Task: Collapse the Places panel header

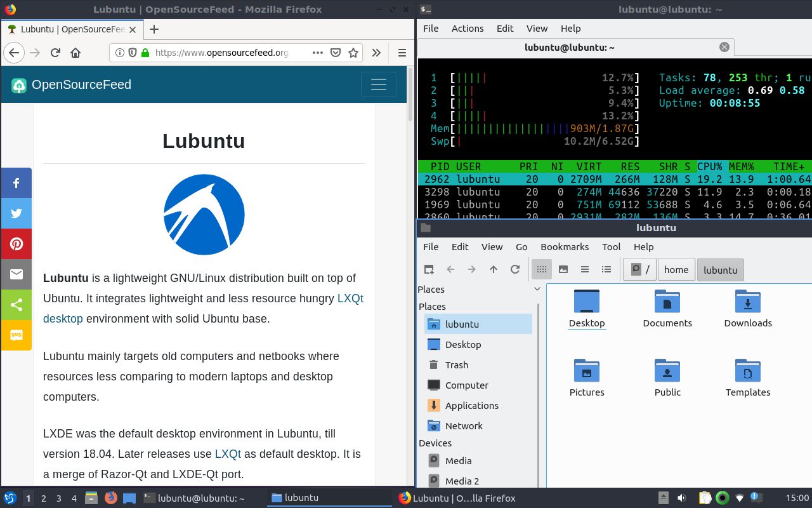Action: [537, 289]
